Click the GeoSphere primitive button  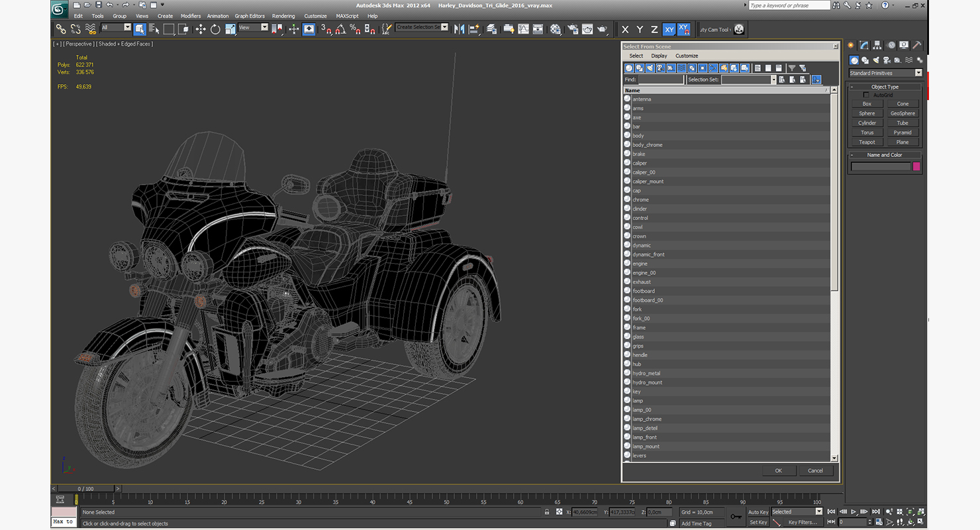(x=903, y=113)
